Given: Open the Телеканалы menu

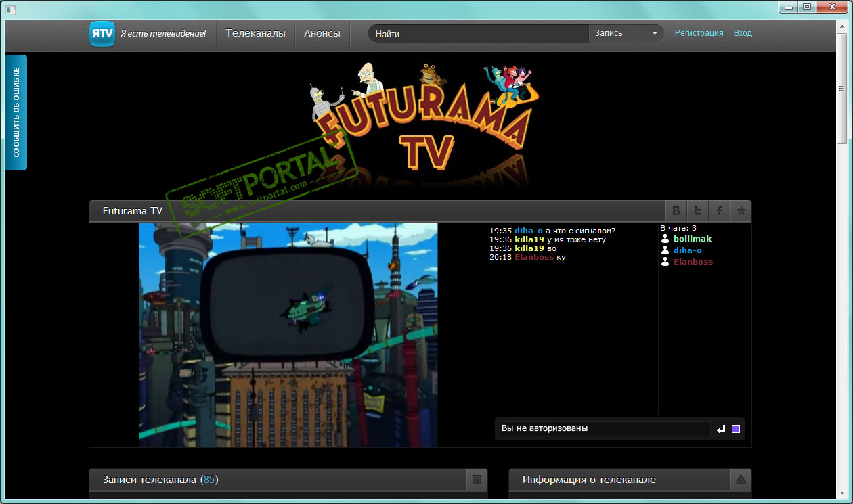Looking at the screenshot, I should pyautogui.click(x=256, y=33).
